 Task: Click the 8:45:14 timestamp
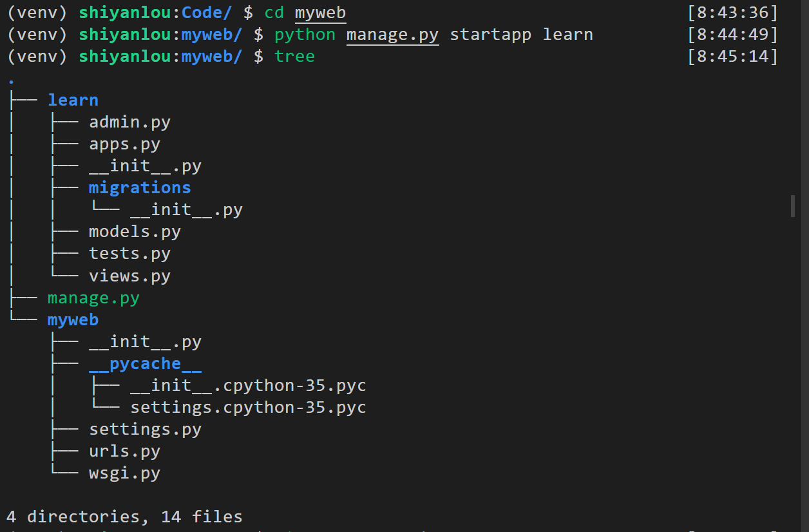[x=732, y=56]
